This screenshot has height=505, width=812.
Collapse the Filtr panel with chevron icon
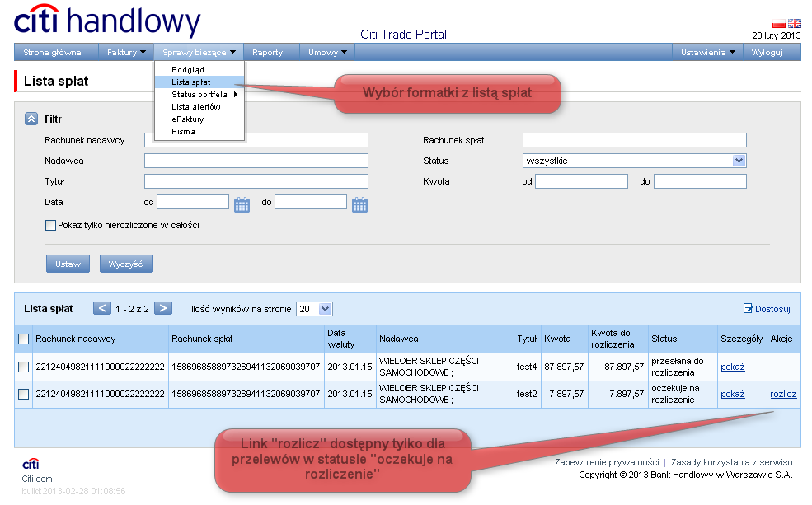[x=31, y=119]
